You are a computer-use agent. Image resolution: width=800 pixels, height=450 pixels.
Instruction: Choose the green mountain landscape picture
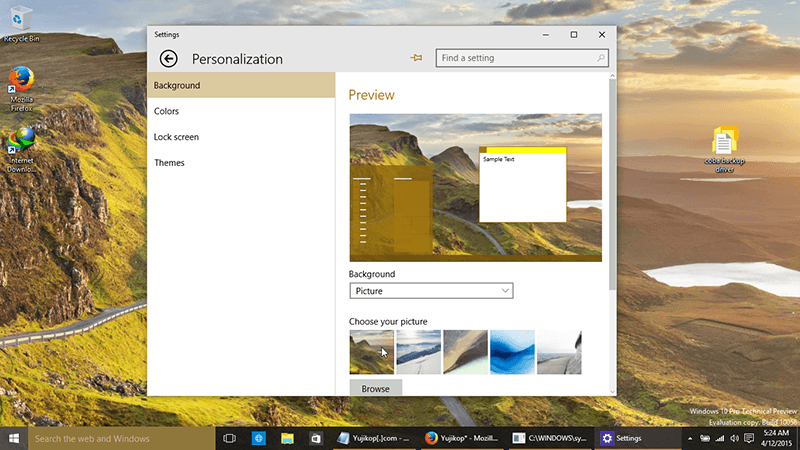tap(371, 352)
